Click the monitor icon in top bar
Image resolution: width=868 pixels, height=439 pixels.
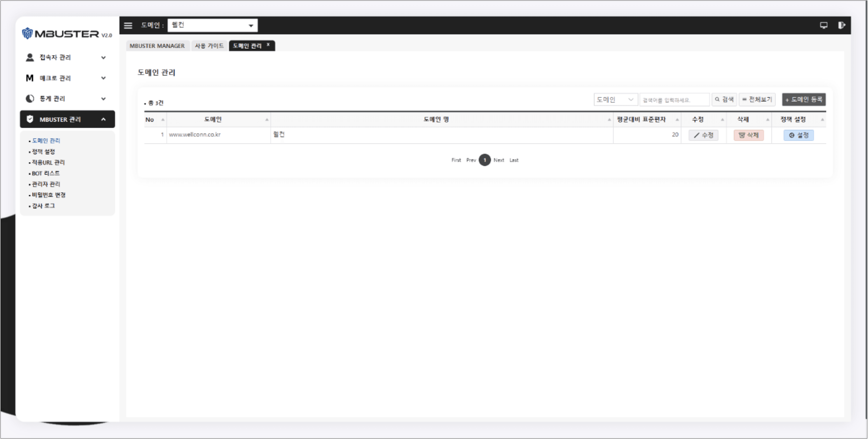point(824,25)
